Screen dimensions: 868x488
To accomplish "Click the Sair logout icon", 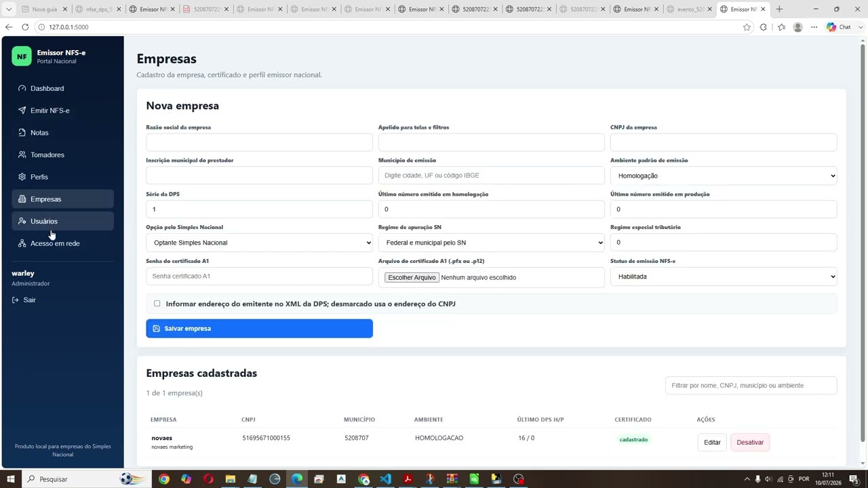I will point(16,300).
